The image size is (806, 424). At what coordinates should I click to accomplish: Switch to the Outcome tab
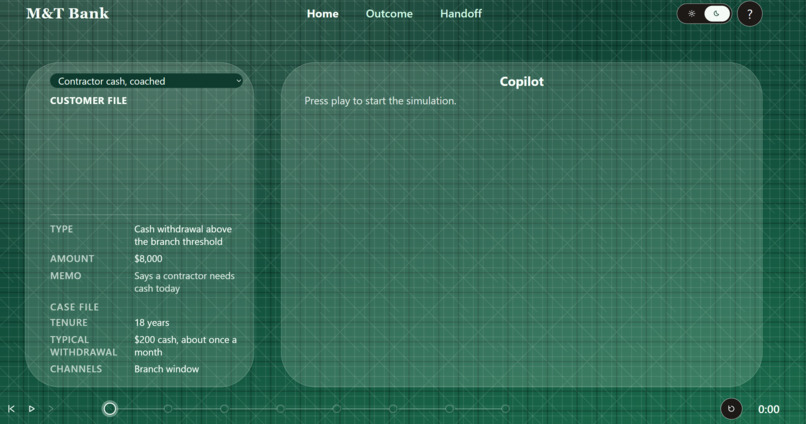coord(389,14)
